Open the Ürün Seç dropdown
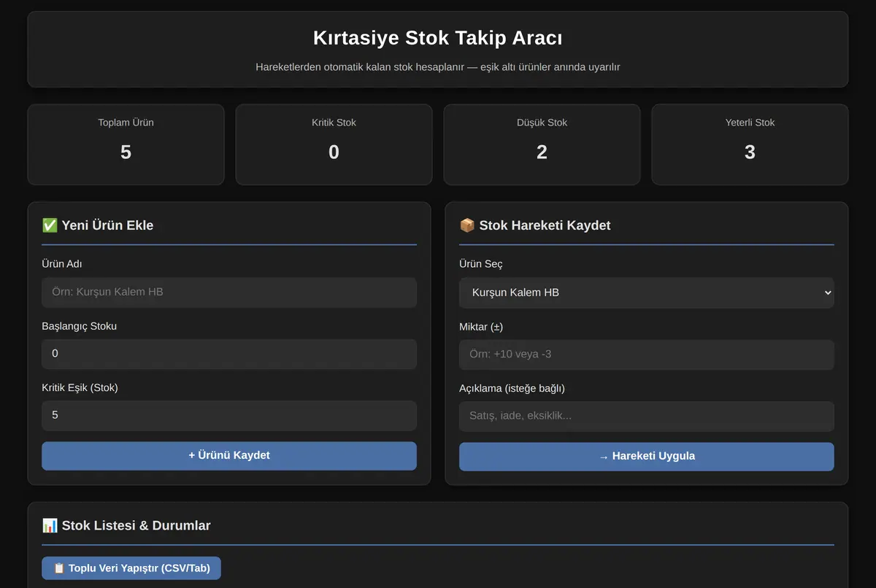The height and width of the screenshot is (588, 876). 646,293
